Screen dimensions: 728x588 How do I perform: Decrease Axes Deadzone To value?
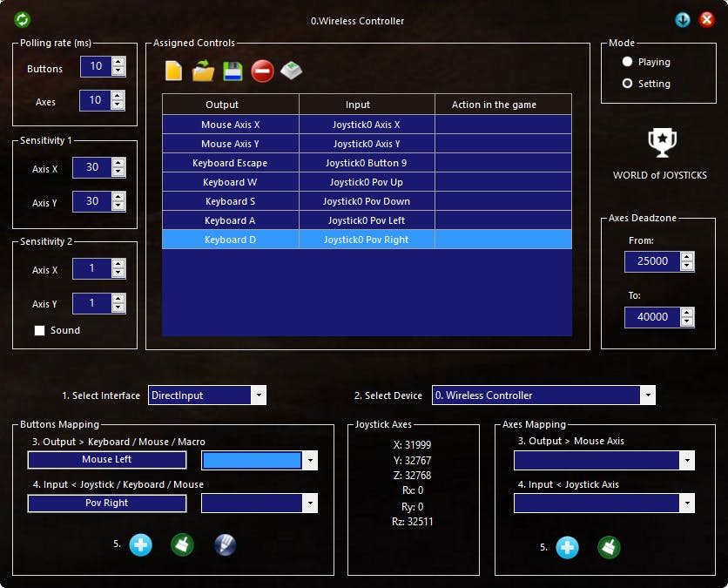[x=687, y=321]
